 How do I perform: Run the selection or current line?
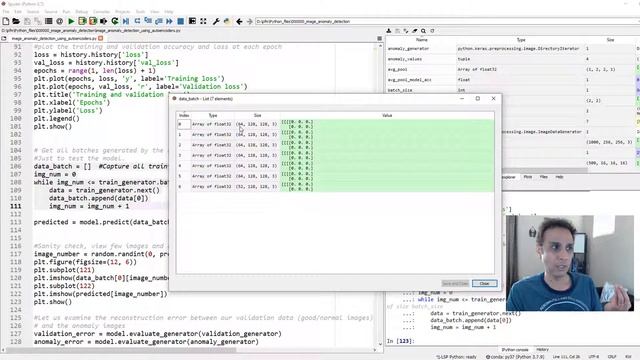click(104, 21)
